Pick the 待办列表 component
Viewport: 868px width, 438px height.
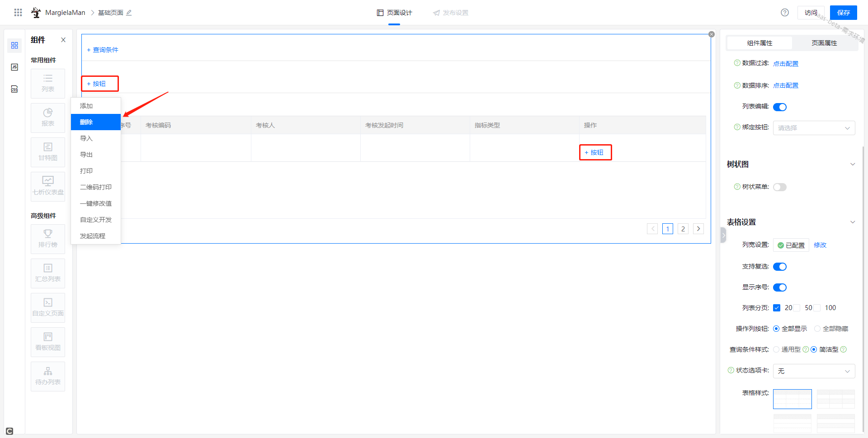pos(48,377)
